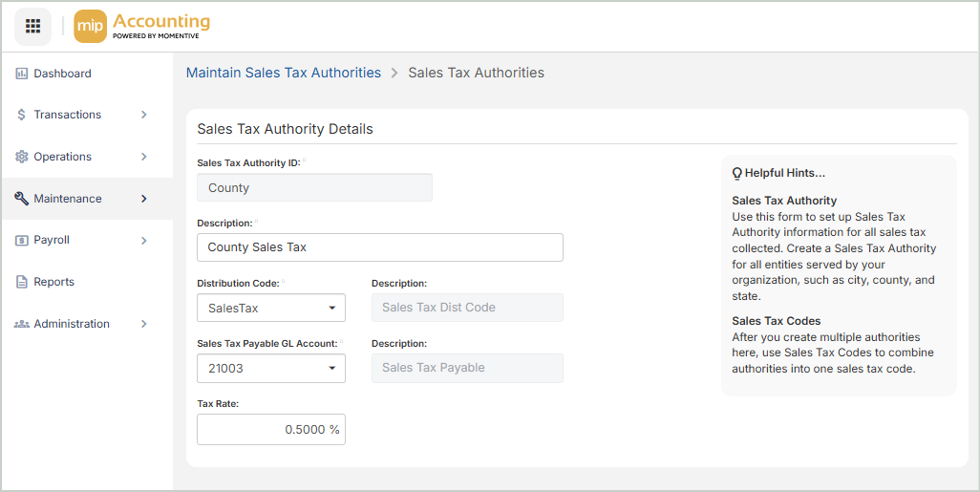Click the Payroll icon in sidebar
This screenshot has height=492, width=980.
21,241
